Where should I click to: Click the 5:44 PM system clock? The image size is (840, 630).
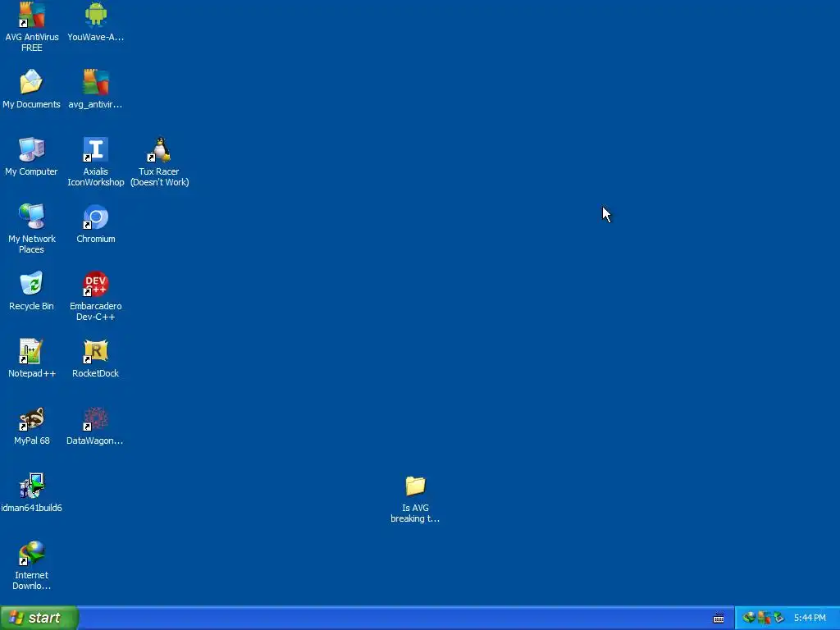[x=810, y=619]
